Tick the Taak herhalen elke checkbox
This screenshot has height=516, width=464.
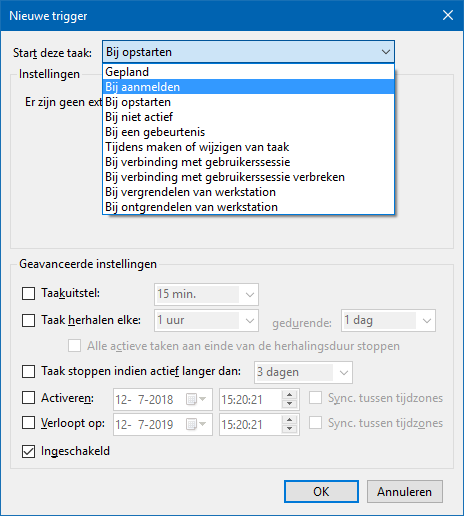tap(28, 320)
